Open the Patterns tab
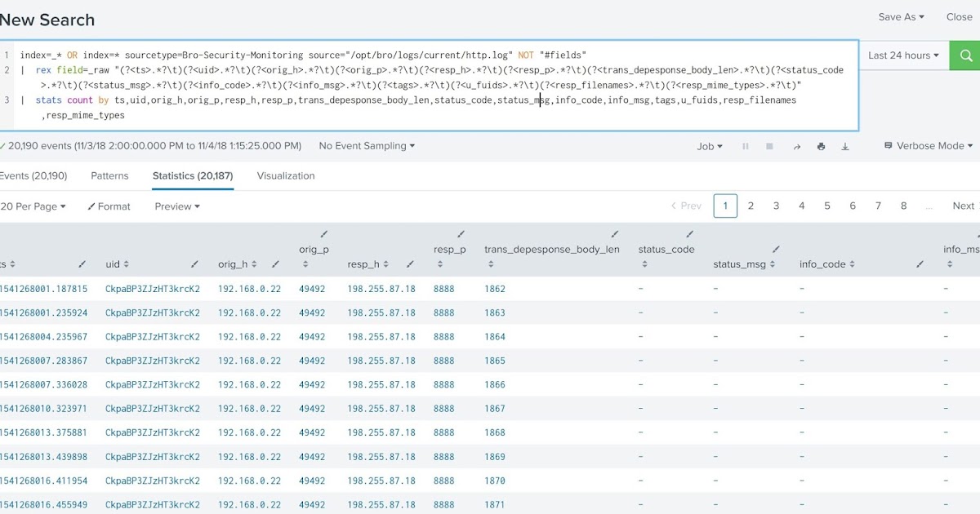The width and height of the screenshot is (980, 514). click(109, 175)
